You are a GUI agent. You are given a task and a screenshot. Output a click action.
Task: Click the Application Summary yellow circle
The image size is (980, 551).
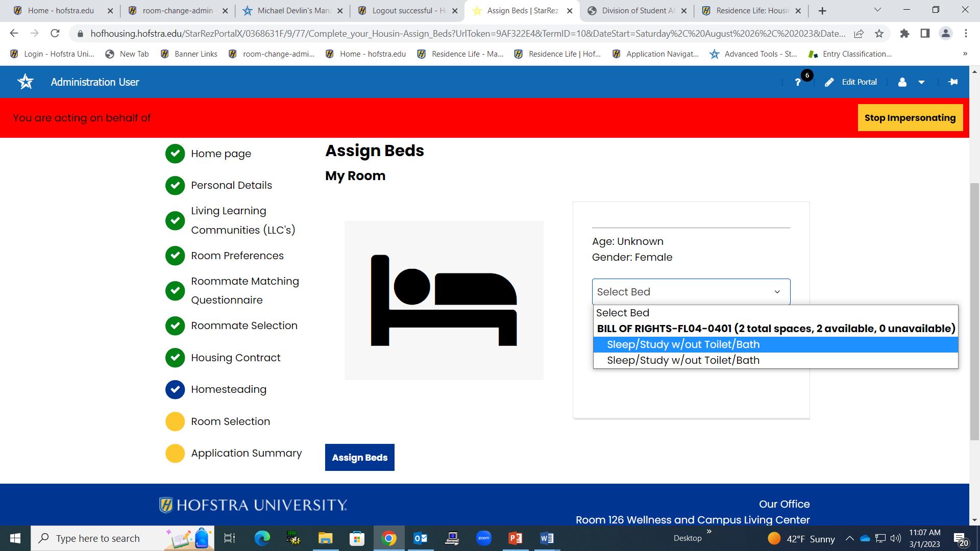pos(175,453)
